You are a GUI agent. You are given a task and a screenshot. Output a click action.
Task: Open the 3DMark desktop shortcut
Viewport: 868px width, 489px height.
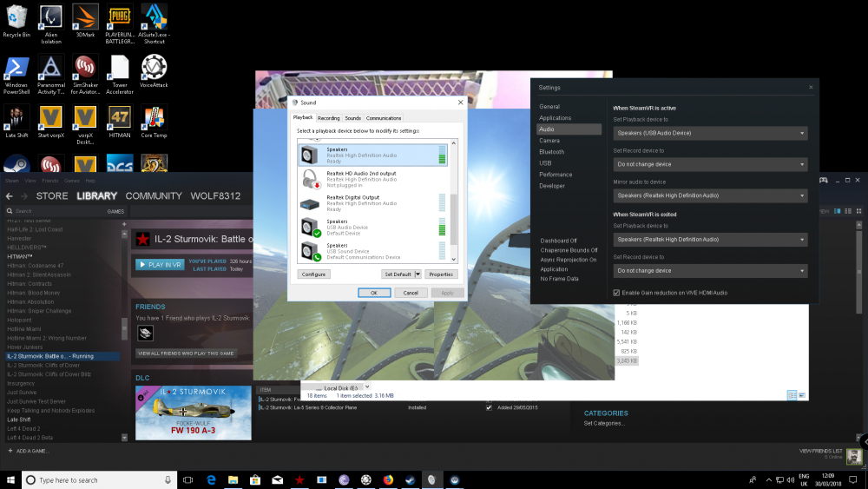point(85,21)
